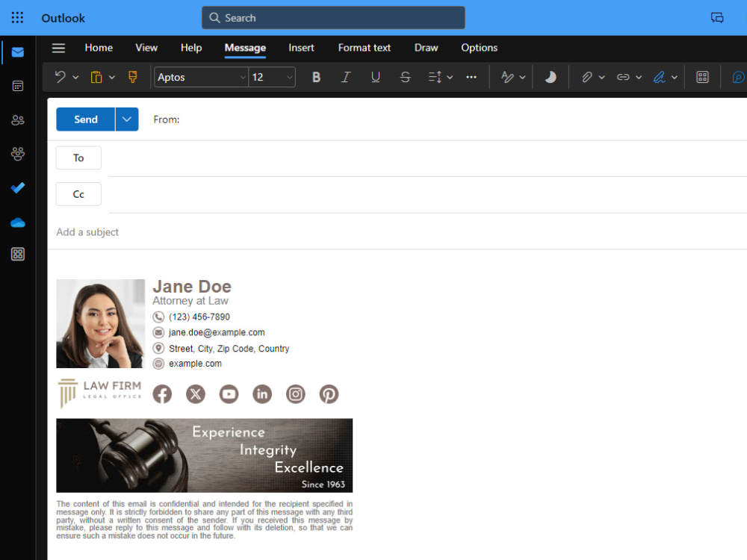Toggle strikethrough formatting
This screenshot has height=560, width=747.
pos(405,77)
